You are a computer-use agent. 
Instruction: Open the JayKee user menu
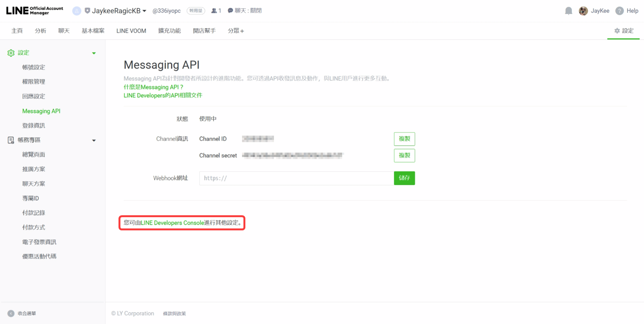click(x=600, y=11)
